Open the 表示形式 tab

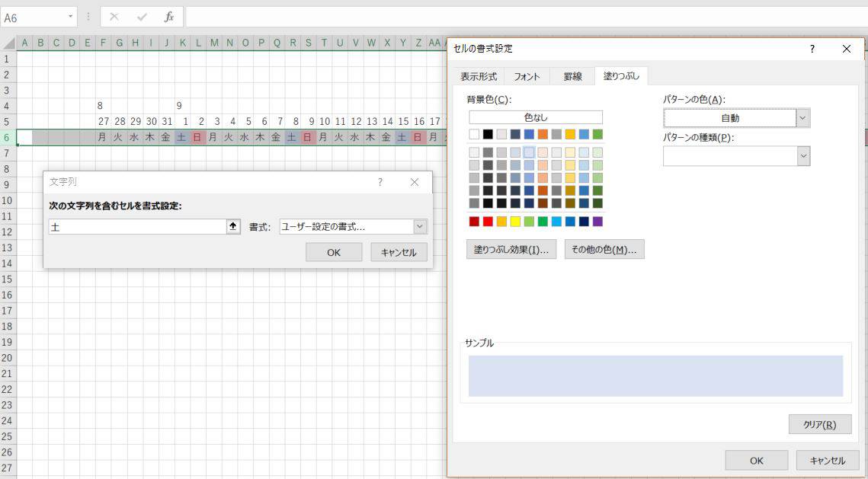click(x=479, y=76)
